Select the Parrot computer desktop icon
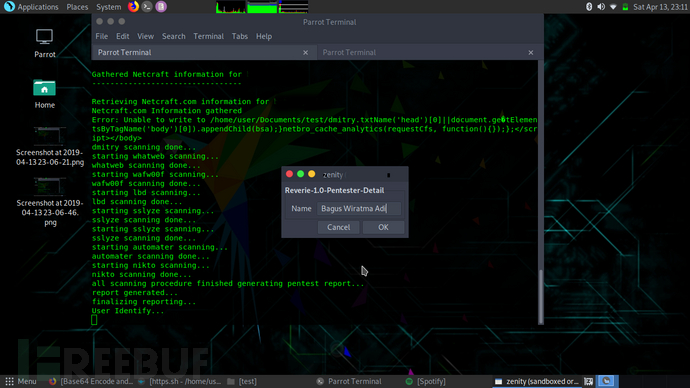This screenshot has height=388, width=690. point(44,43)
